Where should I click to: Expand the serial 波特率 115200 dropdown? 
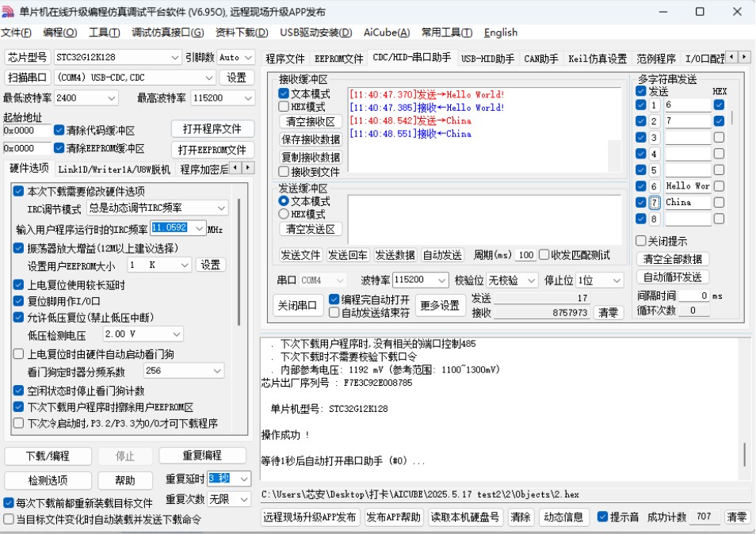tap(441, 280)
